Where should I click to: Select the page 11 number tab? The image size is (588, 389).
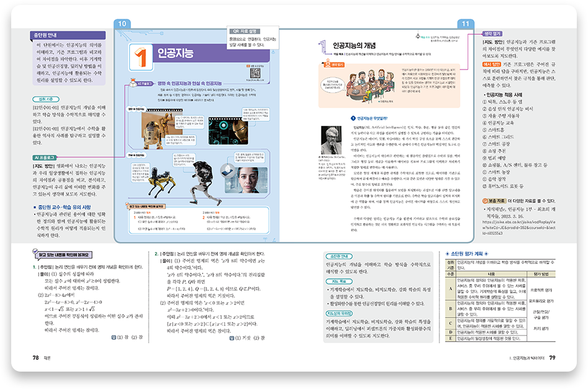click(x=466, y=24)
